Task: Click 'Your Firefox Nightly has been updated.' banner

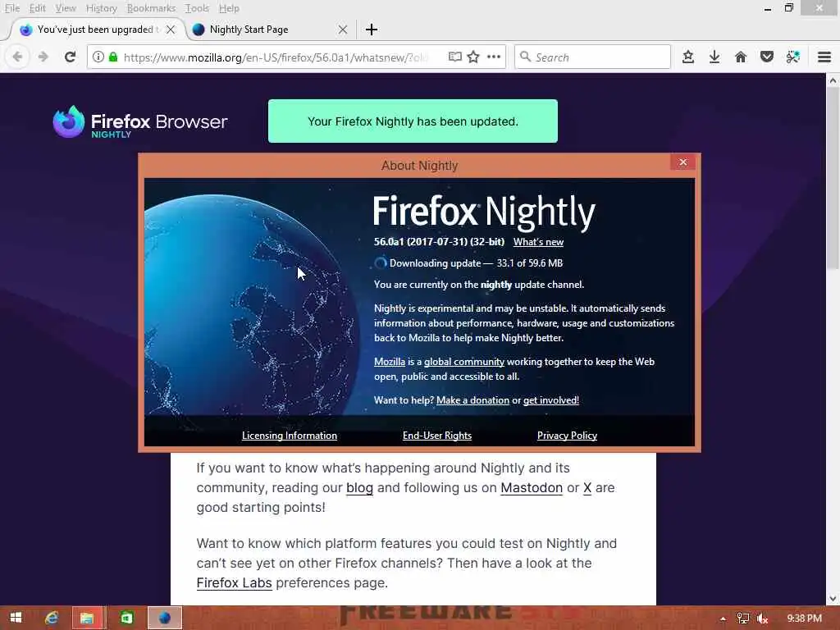Action: [x=413, y=121]
